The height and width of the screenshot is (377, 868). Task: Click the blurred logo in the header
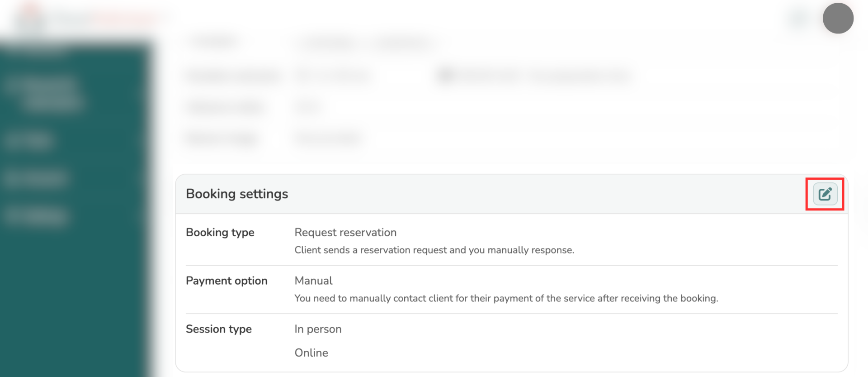click(x=90, y=18)
